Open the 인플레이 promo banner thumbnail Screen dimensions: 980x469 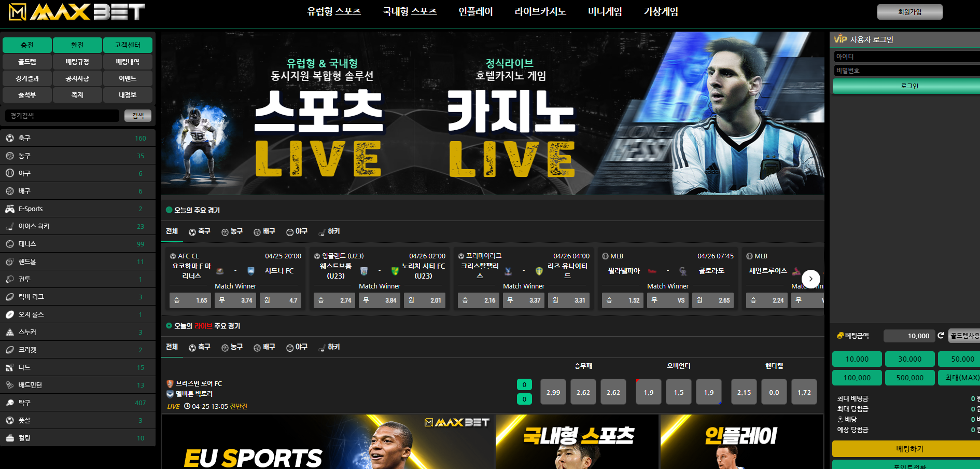point(741,442)
